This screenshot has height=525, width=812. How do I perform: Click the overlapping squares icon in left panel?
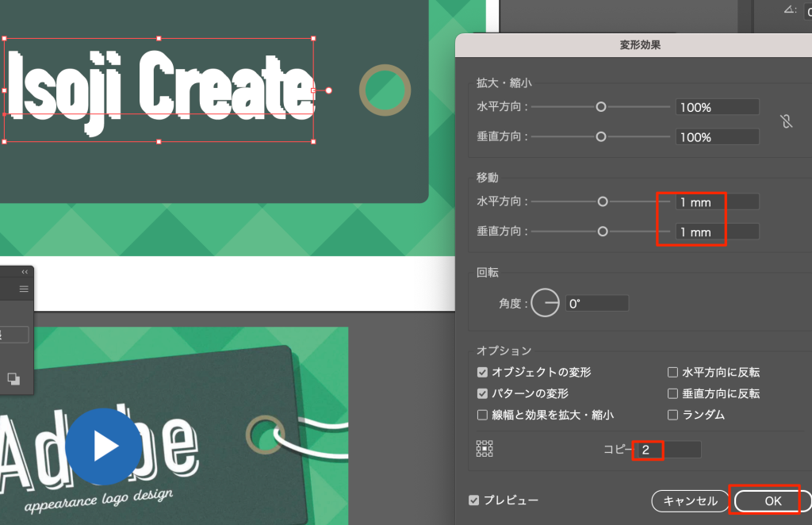point(14,379)
